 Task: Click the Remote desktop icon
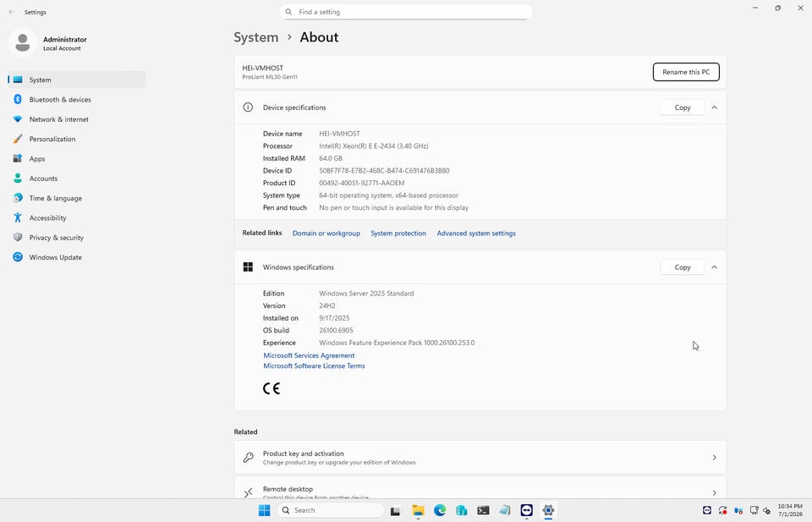point(249,492)
